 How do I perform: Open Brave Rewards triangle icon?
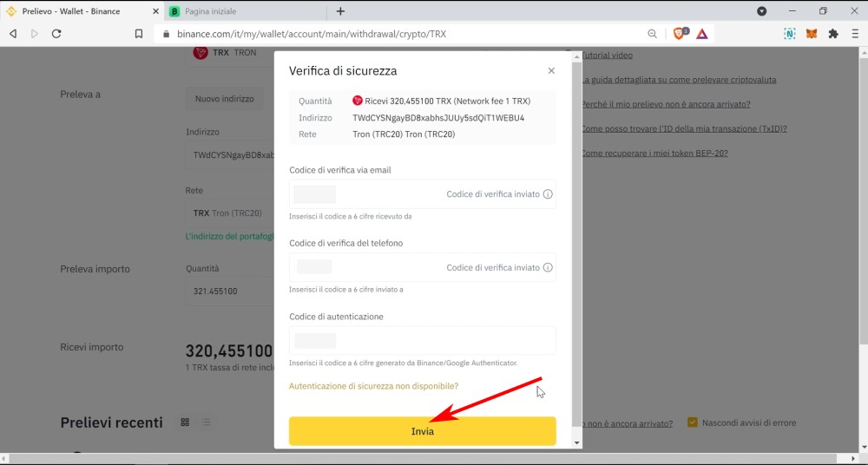(x=702, y=34)
